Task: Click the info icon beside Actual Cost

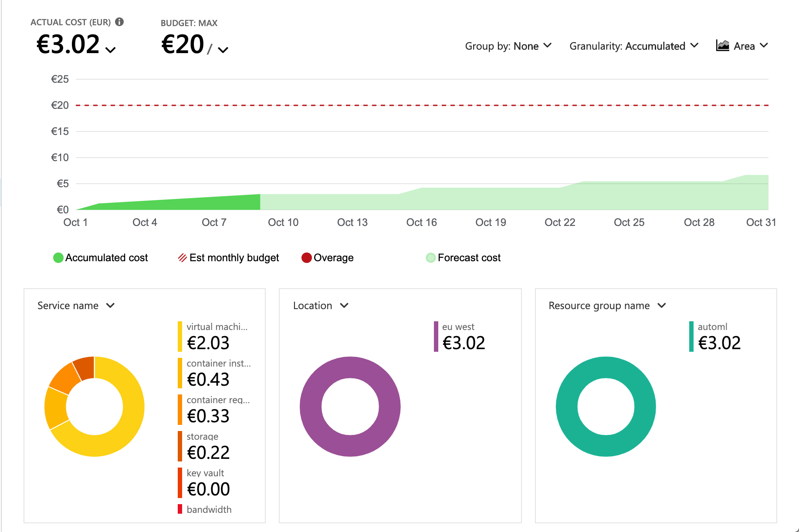Action: pyautogui.click(x=120, y=21)
